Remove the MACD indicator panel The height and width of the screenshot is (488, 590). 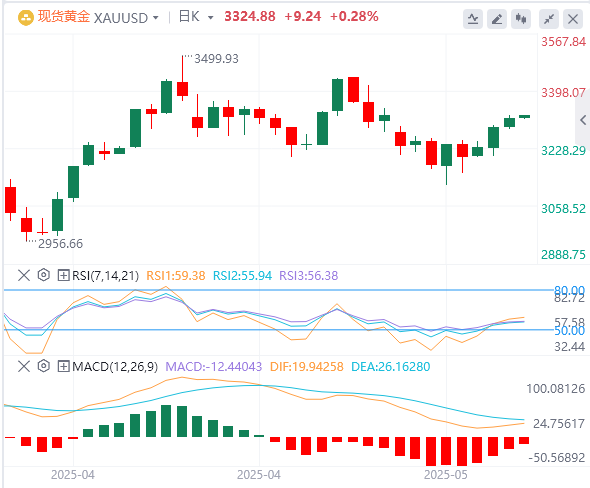[x=24, y=366]
